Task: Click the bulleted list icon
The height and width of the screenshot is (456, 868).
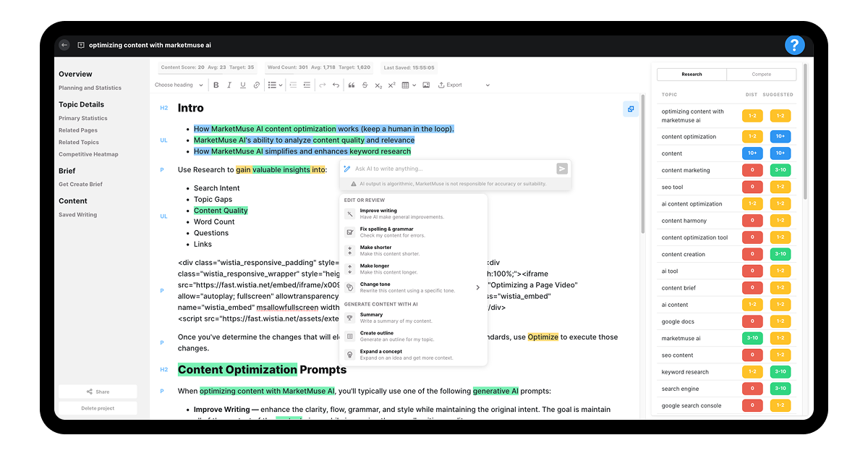Action: 272,85
